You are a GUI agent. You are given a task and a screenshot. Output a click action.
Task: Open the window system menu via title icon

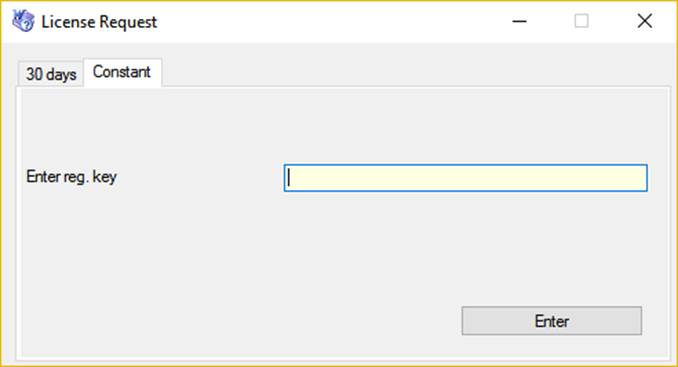point(23,21)
